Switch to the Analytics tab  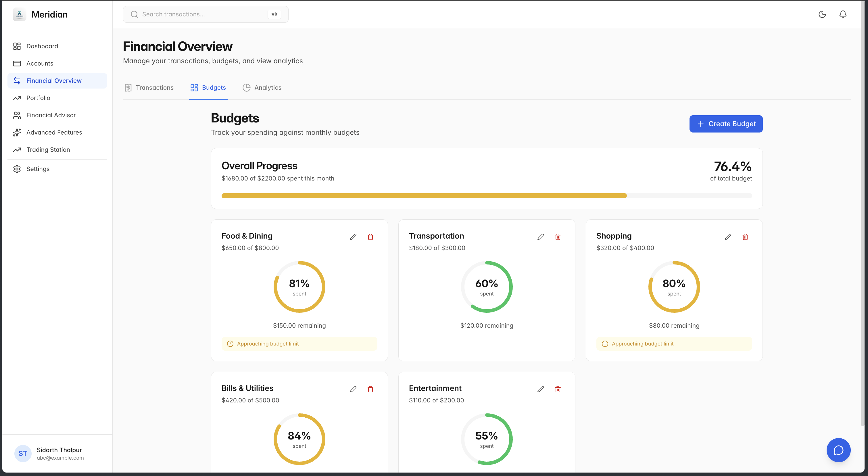click(262, 88)
